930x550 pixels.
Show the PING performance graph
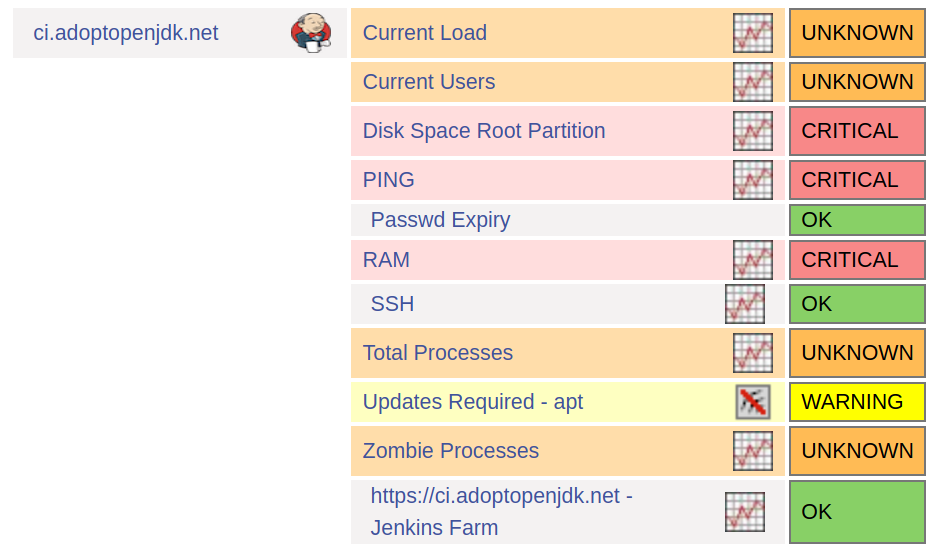[x=753, y=180]
